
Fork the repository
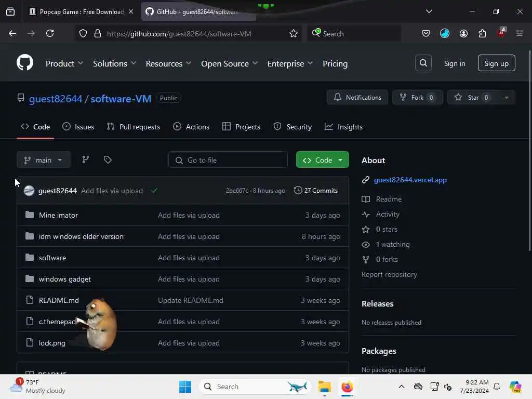(417, 97)
